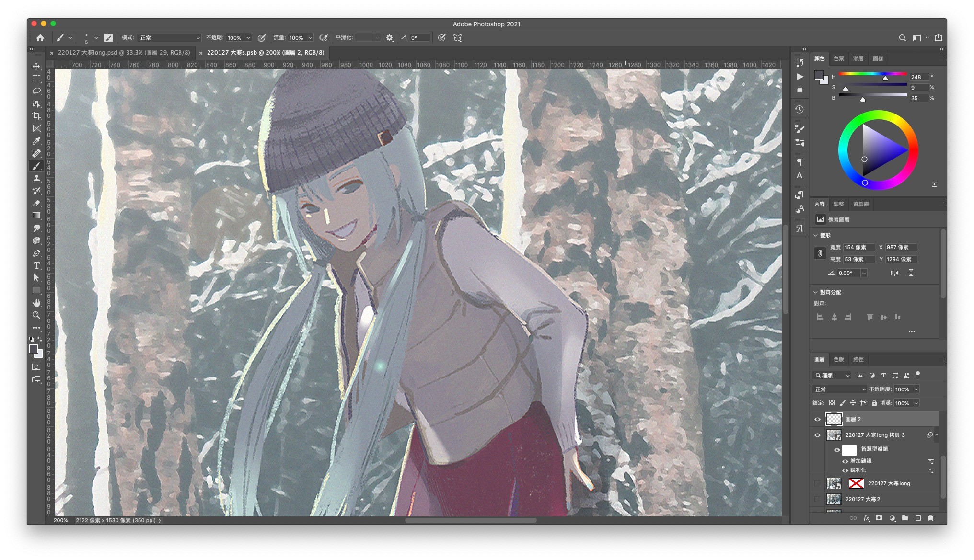
Task: Flip vertically in the 變形 section
Action: click(911, 273)
